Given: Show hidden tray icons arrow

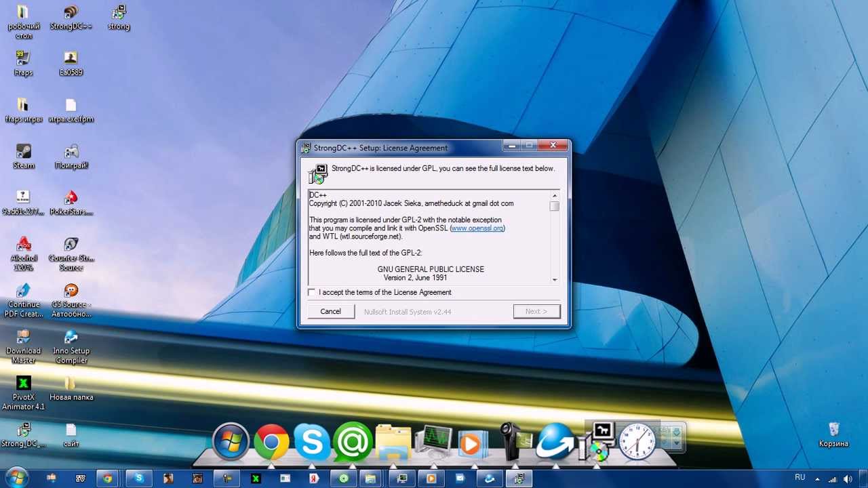Looking at the screenshot, I should point(818,479).
